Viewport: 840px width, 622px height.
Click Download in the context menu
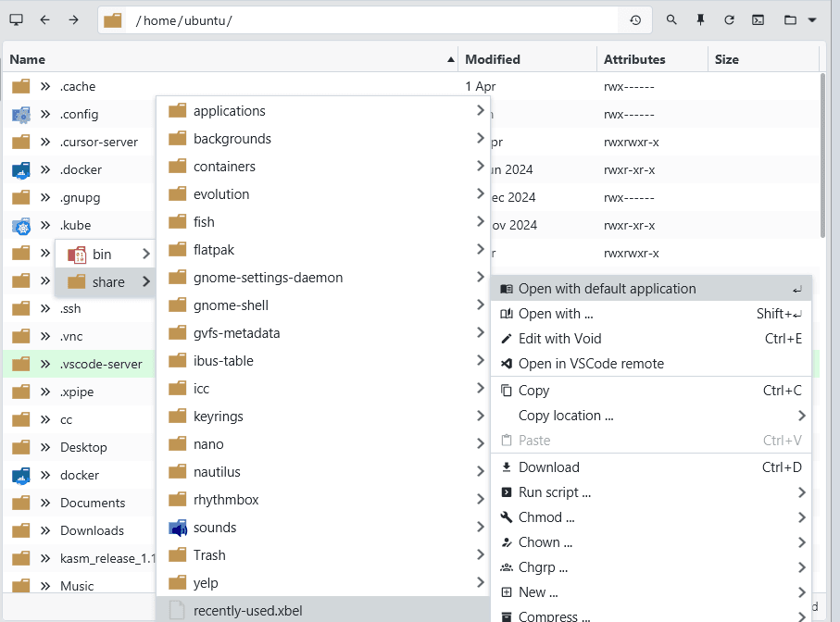click(548, 467)
